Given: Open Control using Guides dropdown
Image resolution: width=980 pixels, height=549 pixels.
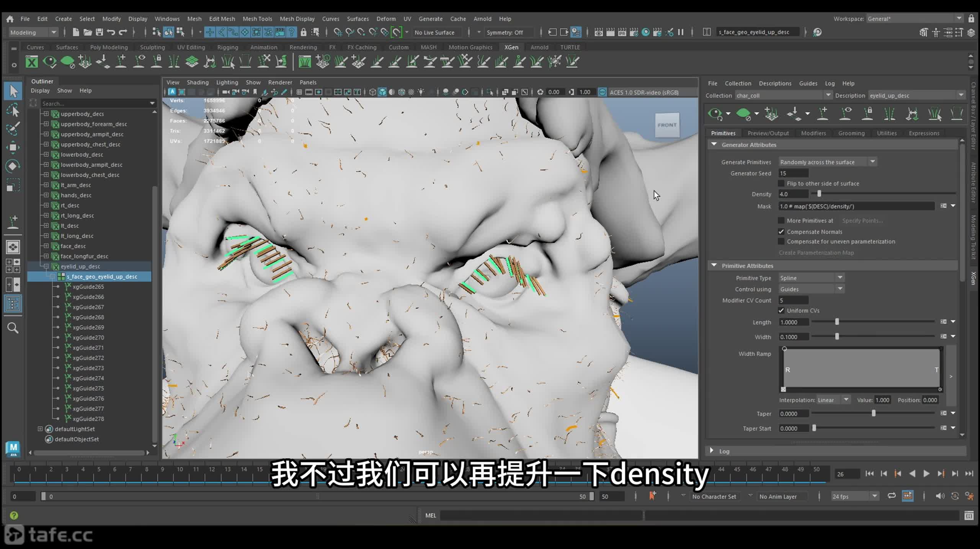Looking at the screenshot, I should pyautogui.click(x=811, y=289).
